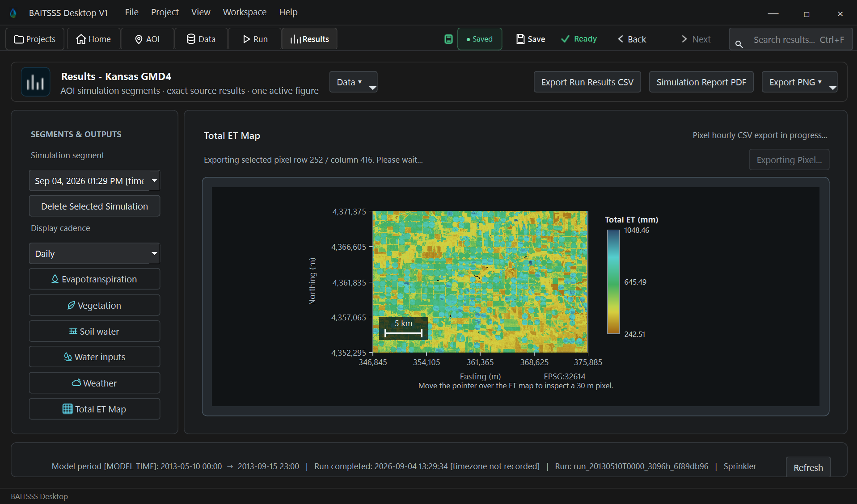Click the BAITSSS water drop app icon

point(13,13)
